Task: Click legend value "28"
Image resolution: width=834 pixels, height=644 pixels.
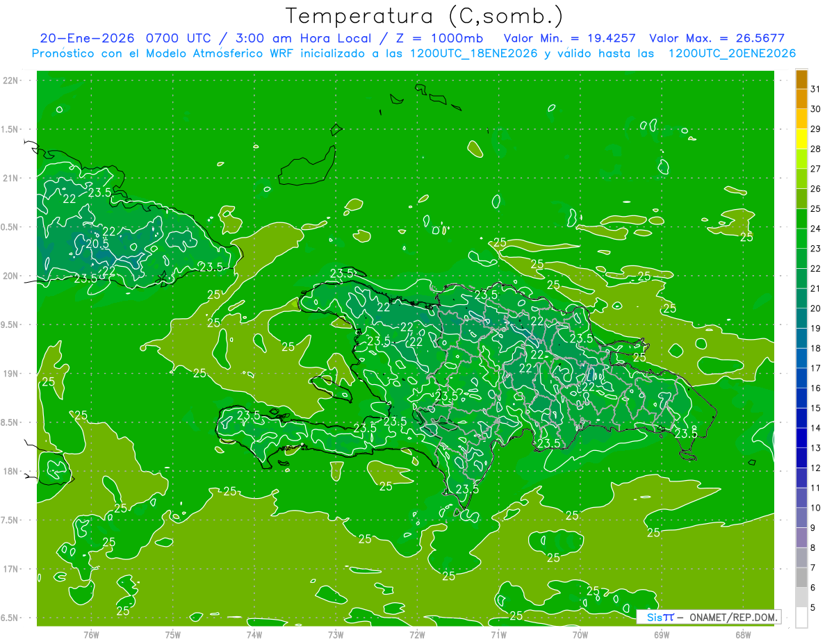Action: click(816, 149)
